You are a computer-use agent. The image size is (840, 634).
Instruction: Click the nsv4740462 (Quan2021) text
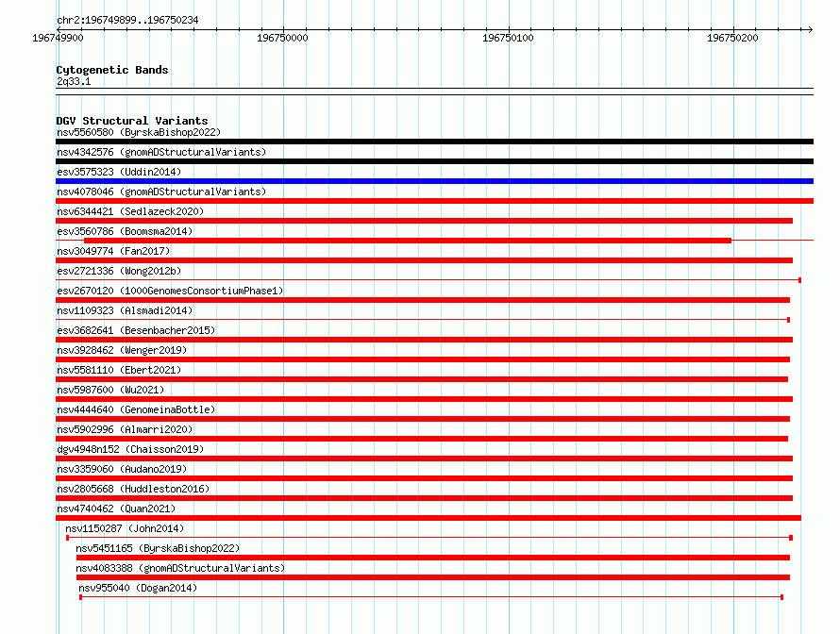pyautogui.click(x=116, y=509)
